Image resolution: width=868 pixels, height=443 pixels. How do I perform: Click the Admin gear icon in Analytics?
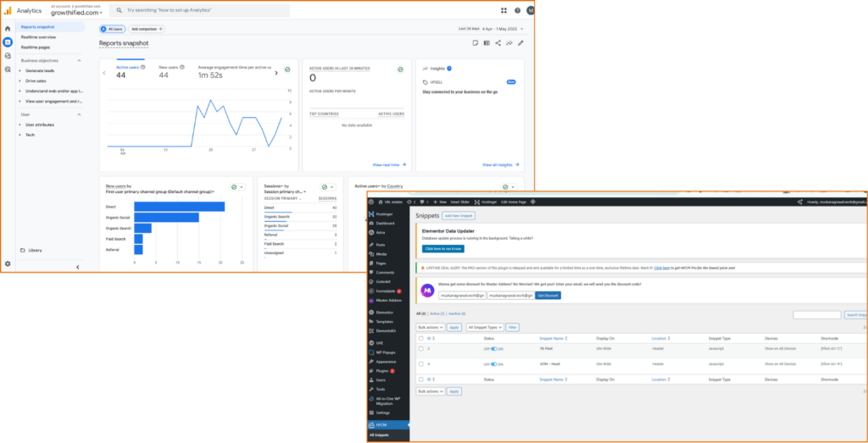point(8,263)
